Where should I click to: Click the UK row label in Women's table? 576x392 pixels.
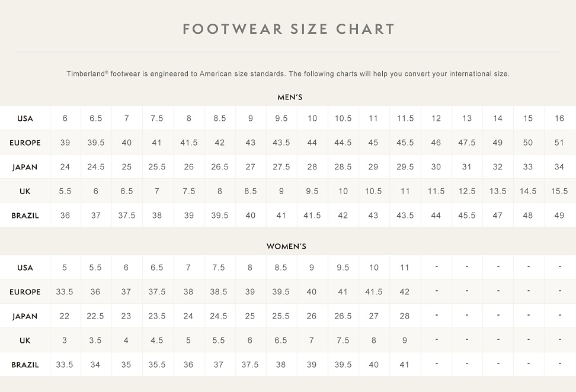(x=25, y=340)
